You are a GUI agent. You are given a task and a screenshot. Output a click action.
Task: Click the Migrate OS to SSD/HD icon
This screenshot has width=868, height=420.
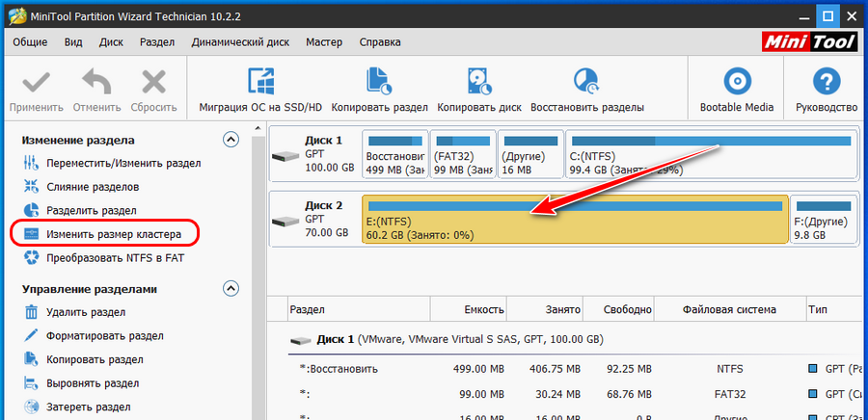pos(260,81)
